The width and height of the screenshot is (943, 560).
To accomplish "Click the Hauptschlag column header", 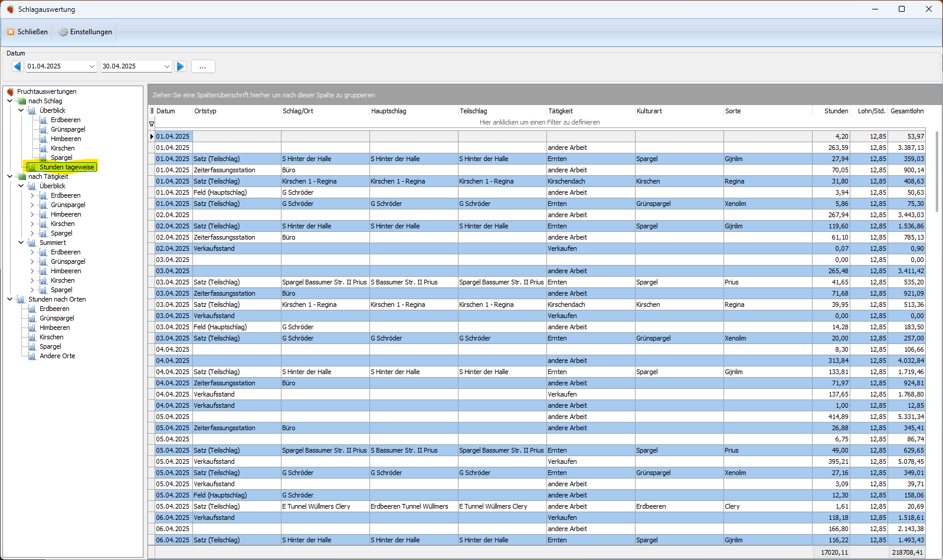I will [x=414, y=111].
